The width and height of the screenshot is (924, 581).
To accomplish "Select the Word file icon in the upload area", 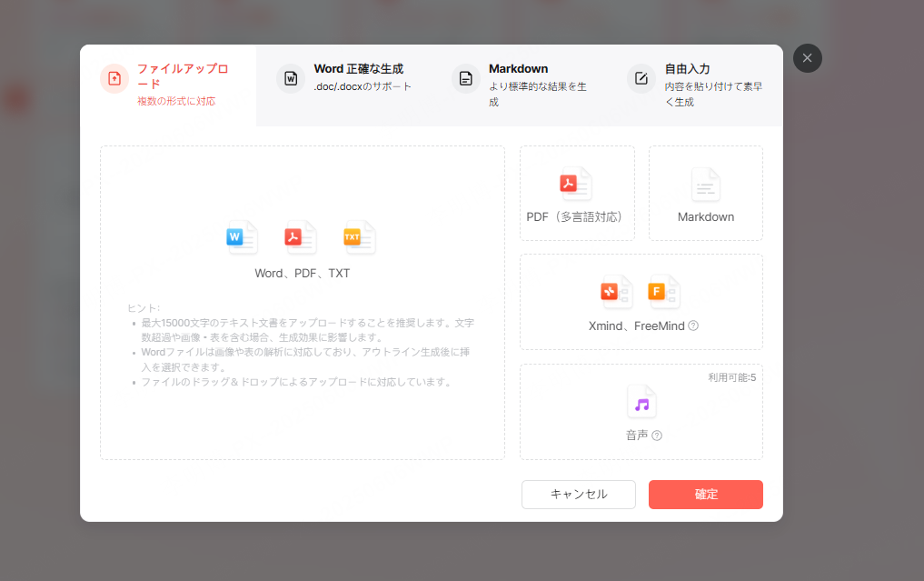I will point(244,237).
